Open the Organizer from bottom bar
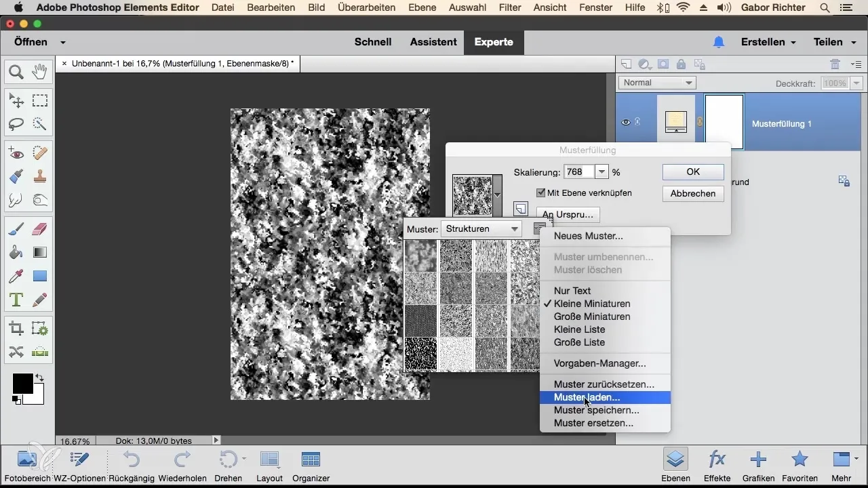This screenshot has width=868, height=488. [311, 466]
